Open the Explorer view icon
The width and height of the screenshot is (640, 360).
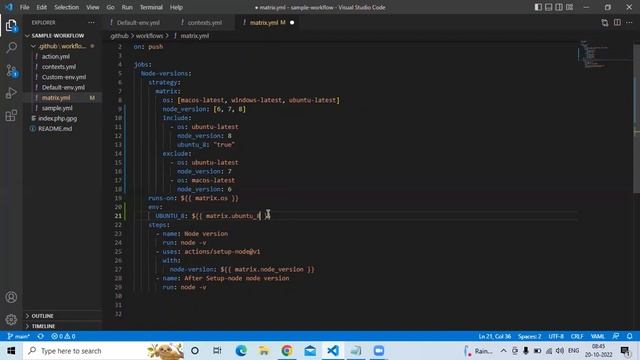(x=11, y=26)
